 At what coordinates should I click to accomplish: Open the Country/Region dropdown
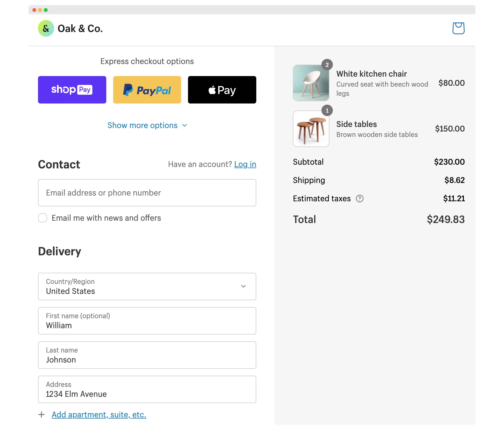coord(147,286)
